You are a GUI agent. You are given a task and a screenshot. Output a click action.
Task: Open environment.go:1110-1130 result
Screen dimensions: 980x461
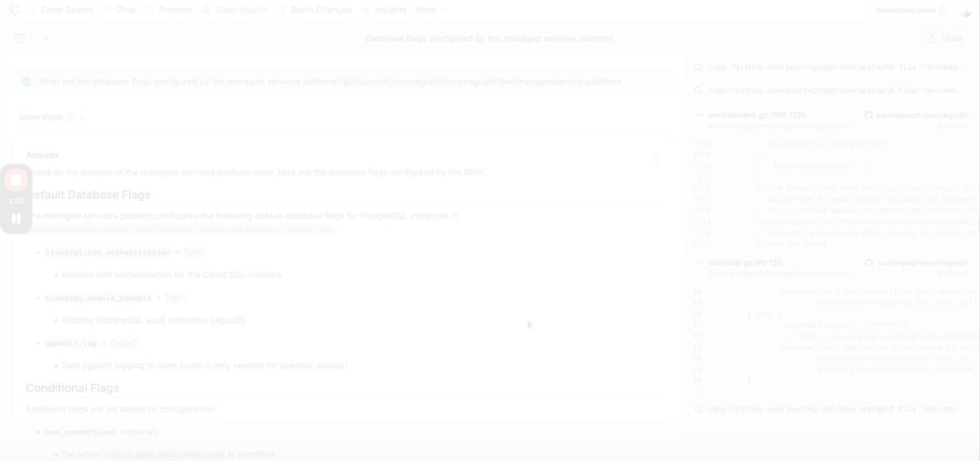[757, 115]
